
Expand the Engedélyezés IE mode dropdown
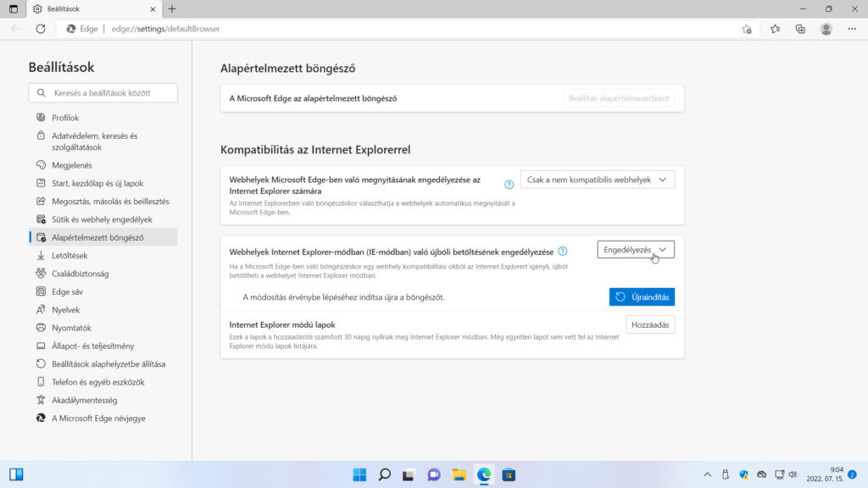[x=636, y=250]
